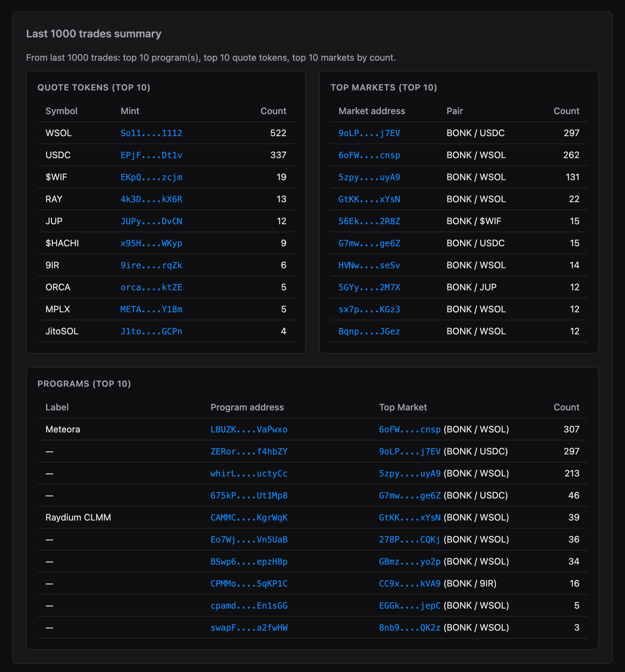
Task: Click market address HVNw....seSv
Action: click(x=369, y=265)
